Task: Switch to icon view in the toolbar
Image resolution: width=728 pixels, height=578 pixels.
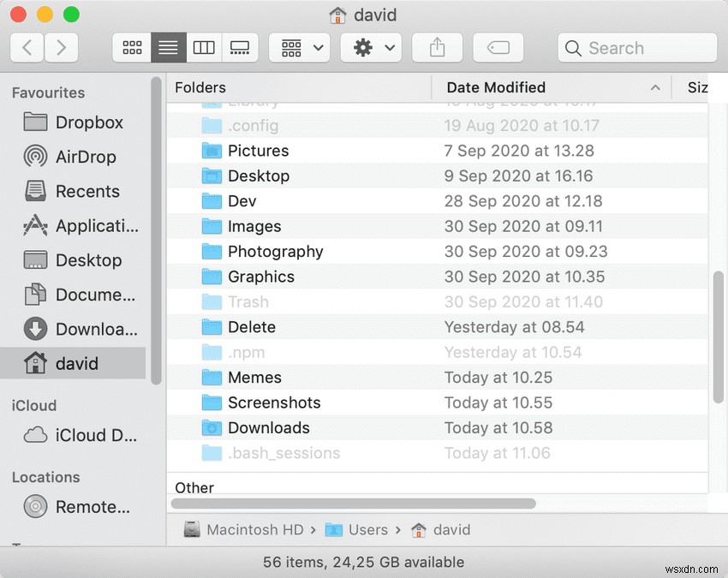Action: tap(132, 47)
